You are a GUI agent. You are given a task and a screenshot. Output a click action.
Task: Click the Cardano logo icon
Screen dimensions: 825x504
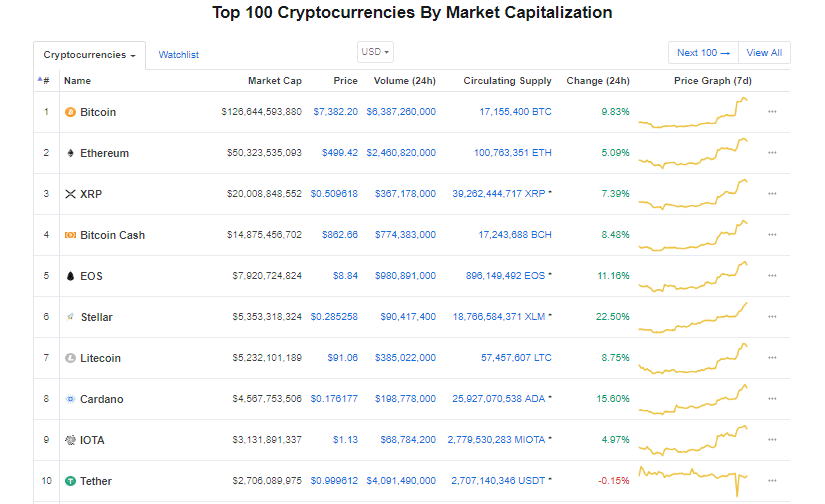(x=70, y=399)
